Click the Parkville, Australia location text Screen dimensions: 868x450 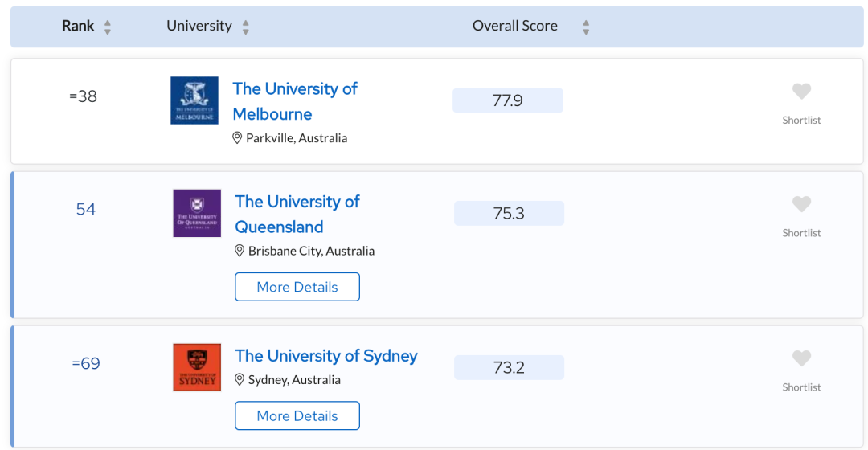pos(297,138)
